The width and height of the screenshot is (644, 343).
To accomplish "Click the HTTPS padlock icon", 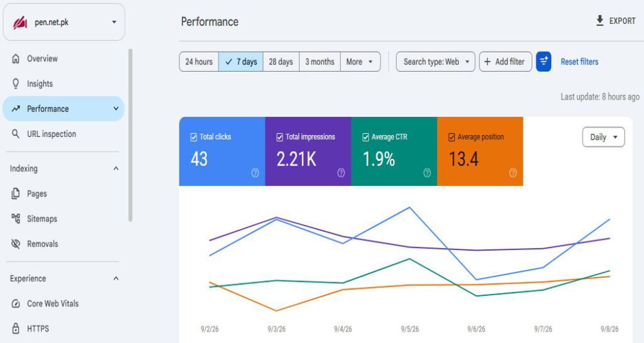I will [x=16, y=329].
